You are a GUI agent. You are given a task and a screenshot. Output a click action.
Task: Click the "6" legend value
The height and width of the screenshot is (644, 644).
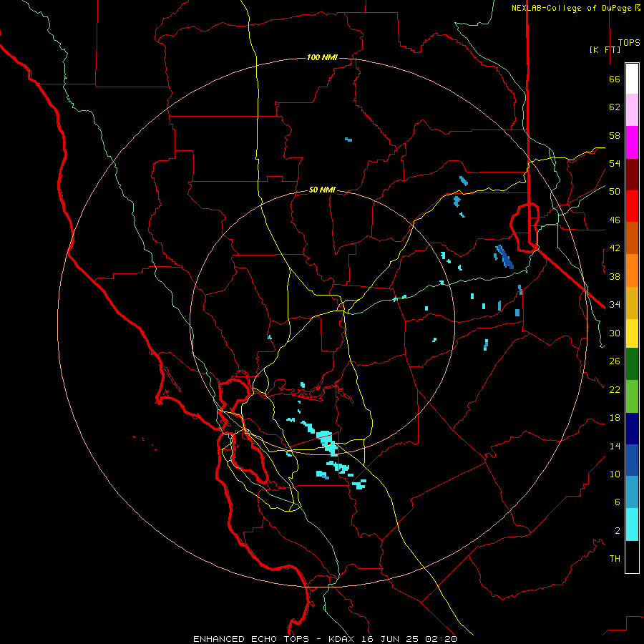(x=617, y=502)
